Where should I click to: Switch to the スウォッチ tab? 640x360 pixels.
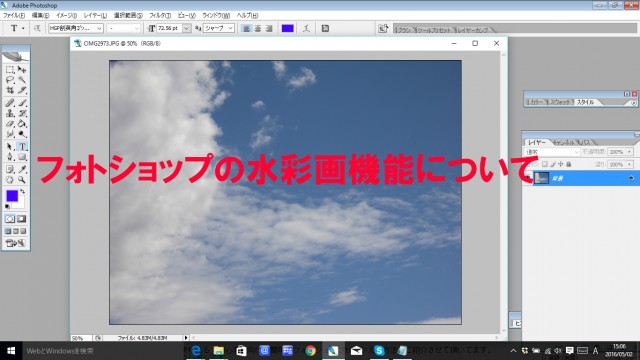coord(560,102)
